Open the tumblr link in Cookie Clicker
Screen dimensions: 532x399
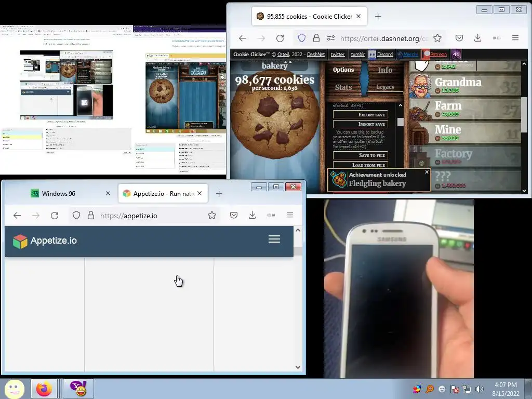357,54
